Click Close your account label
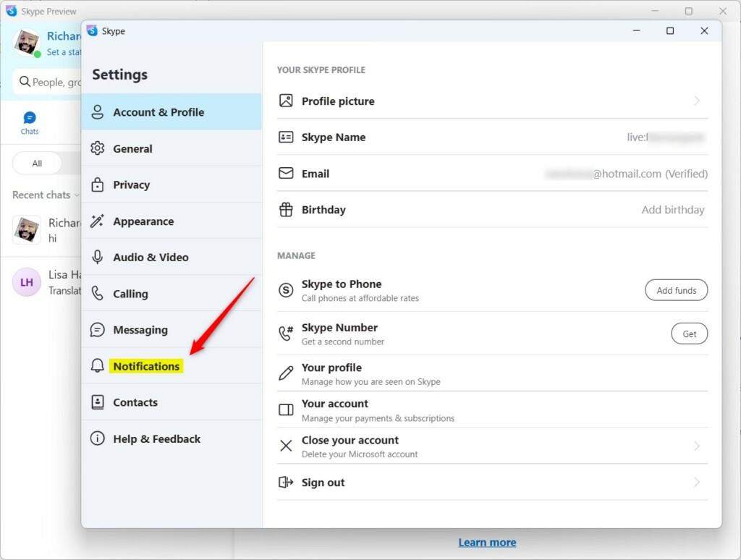Viewport: 741px width, 560px height. click(350, 440)
